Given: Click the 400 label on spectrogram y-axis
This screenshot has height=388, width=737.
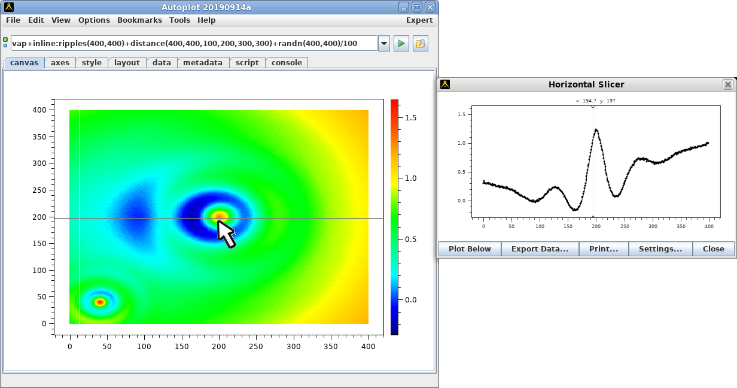Looking at the screenshot, I should pos(39,110).
